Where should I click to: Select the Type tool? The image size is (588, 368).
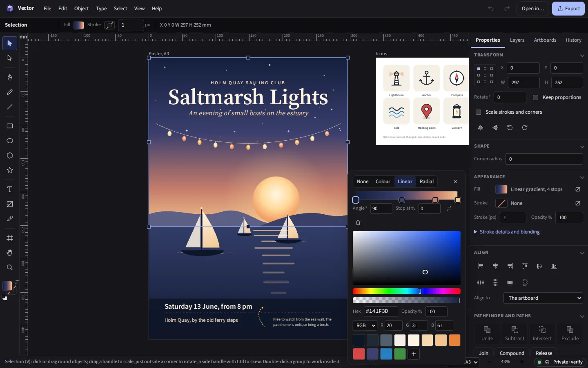[x=10, y=189]
